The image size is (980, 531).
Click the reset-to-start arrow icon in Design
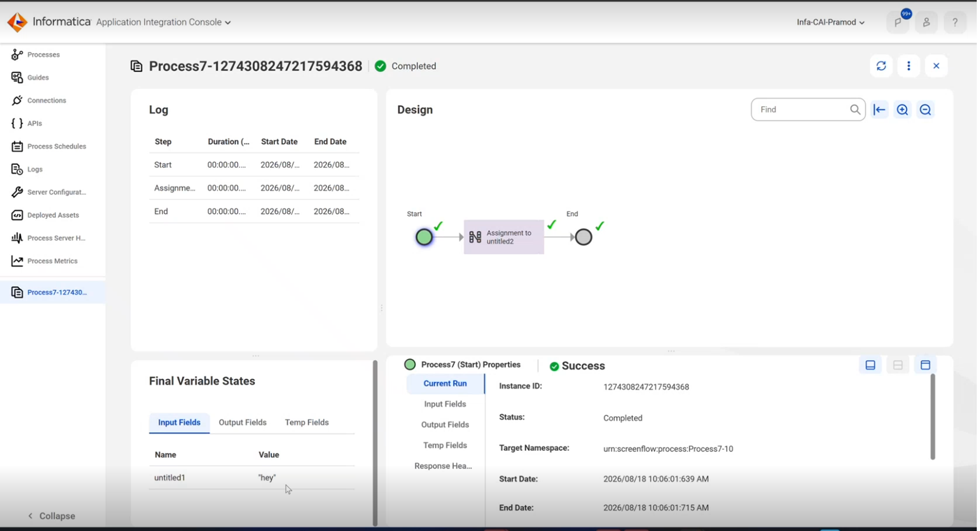(879, 110)
